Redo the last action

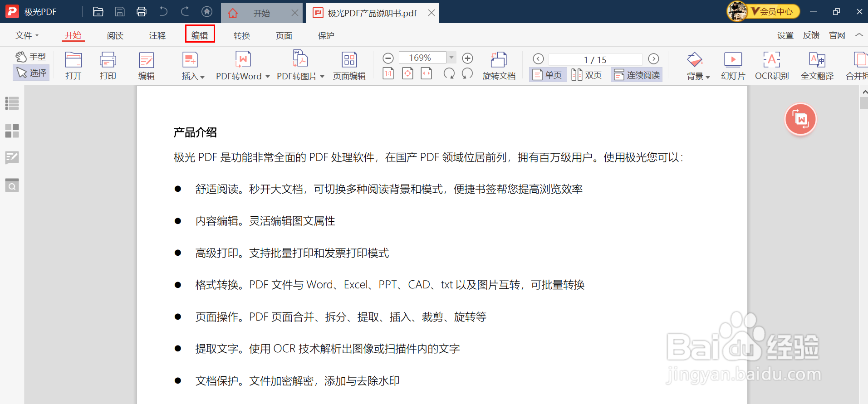185,12
